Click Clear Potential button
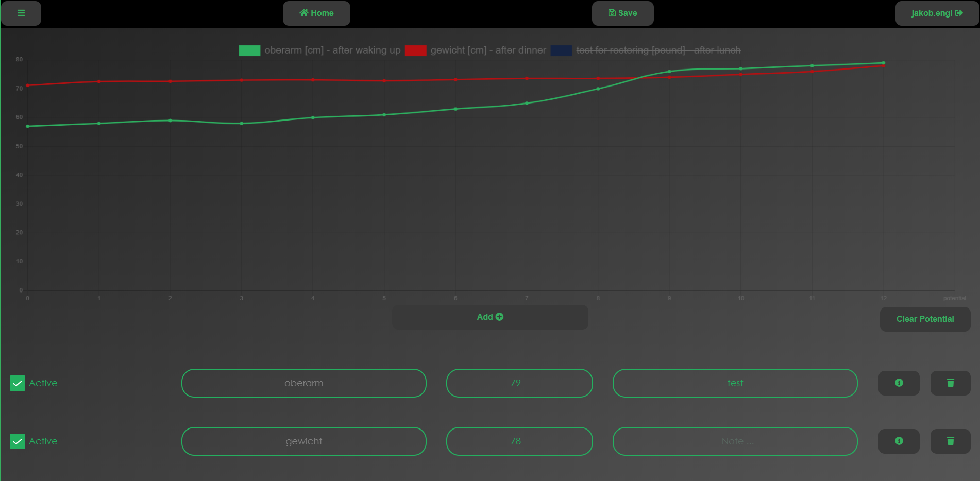The height and width of the screenshot is (481, 980). [925, 319]
